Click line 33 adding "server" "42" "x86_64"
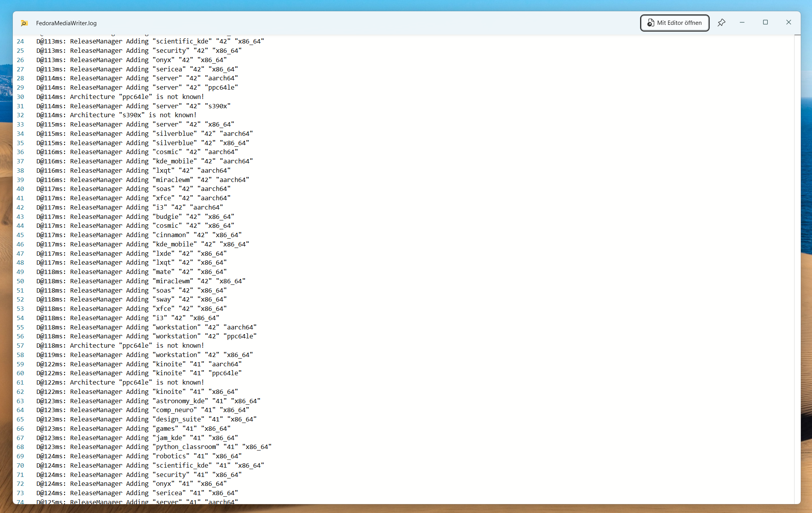Viewport: 812px width, 513px height. click(x=135, y=125)
